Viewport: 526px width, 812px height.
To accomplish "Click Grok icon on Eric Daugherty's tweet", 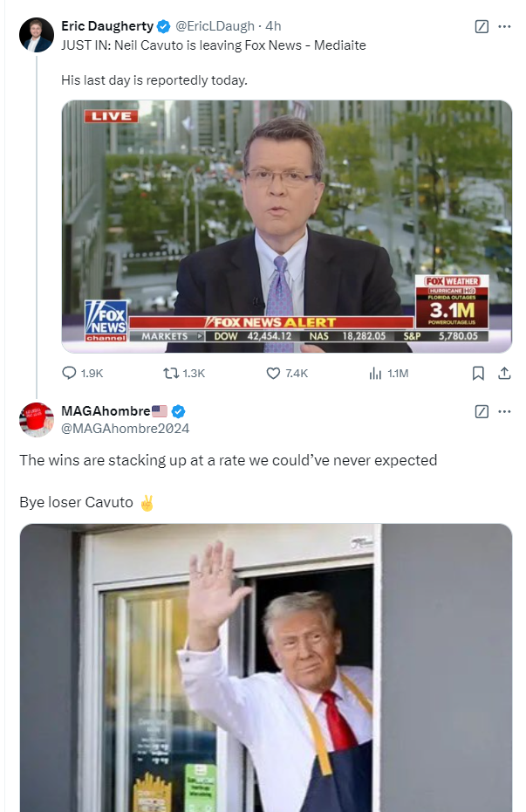I will pos(482,26).
